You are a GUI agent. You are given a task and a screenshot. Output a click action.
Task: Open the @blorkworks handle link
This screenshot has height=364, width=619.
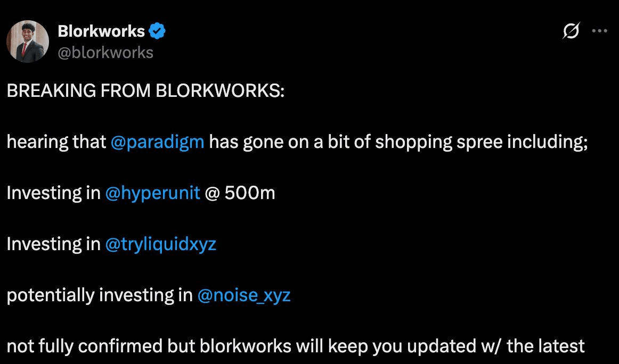pos(105,52)
